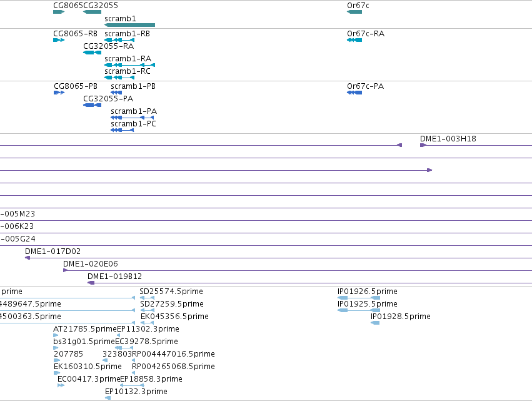
Task: Select the EP11302.3prime EST arrow
Action: [x=118, y=335]
